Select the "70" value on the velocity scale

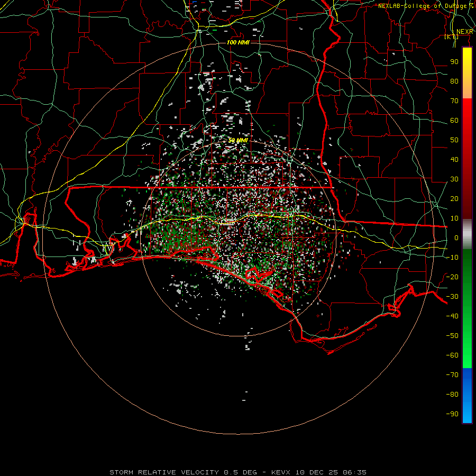[454, 101]
